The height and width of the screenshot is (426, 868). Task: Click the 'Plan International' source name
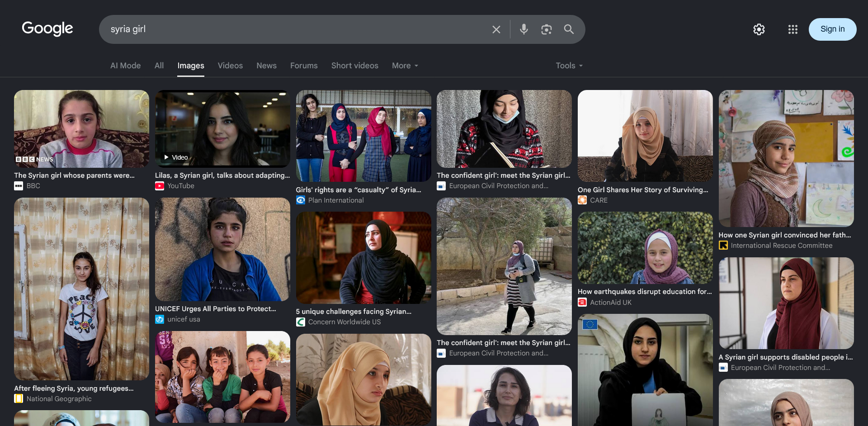click(336, 200)
